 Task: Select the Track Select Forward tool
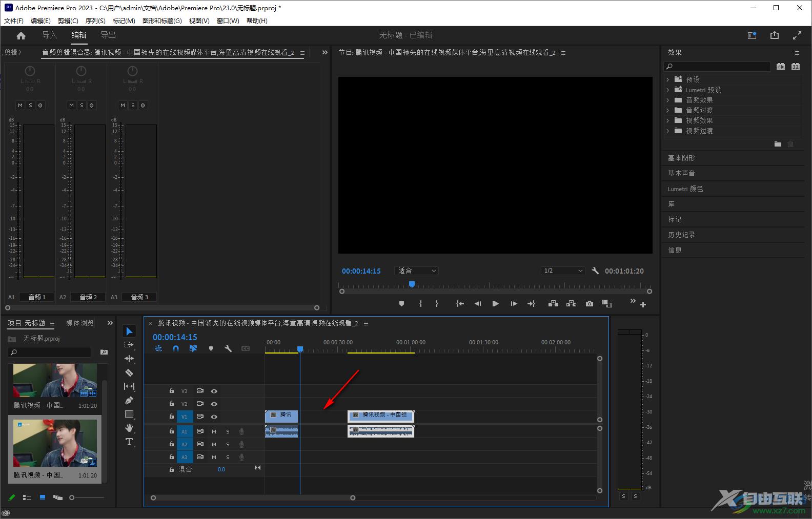(129, 345)
